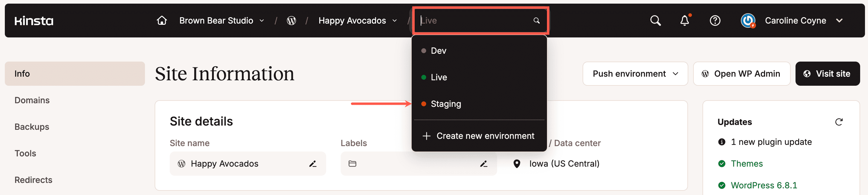Click inside the environment search field
The image size is (868, 195).
click(x=472, y=20)
